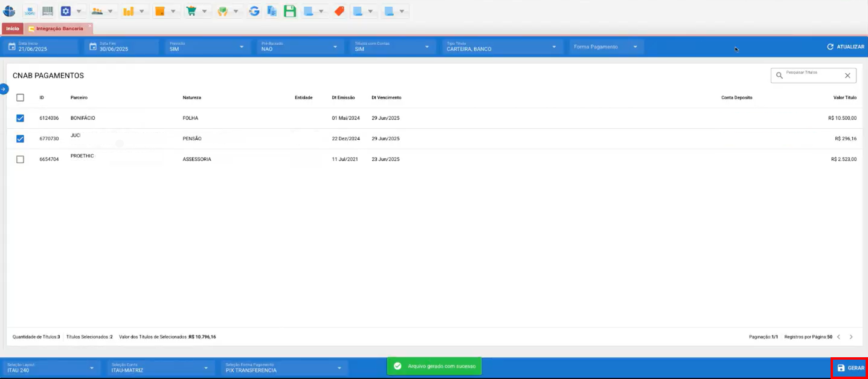Screen dimensions: 868x379
Task: Click the calendar icon in Data Início
Action: tap(11, 47)
